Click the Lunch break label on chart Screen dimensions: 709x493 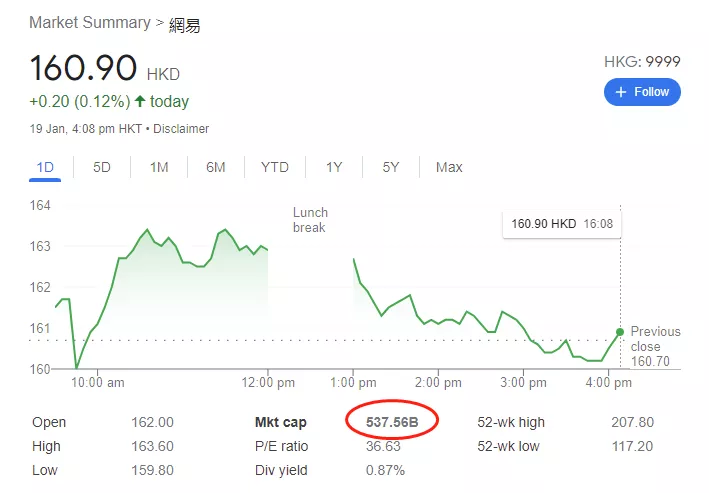click(x=310, y=220)
